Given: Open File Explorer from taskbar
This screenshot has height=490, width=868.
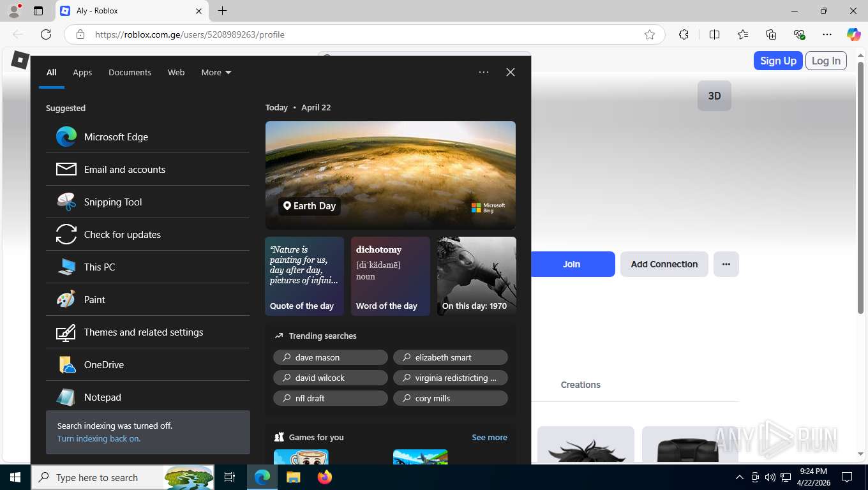Looking at the screenshot, I should pos(293,477).
